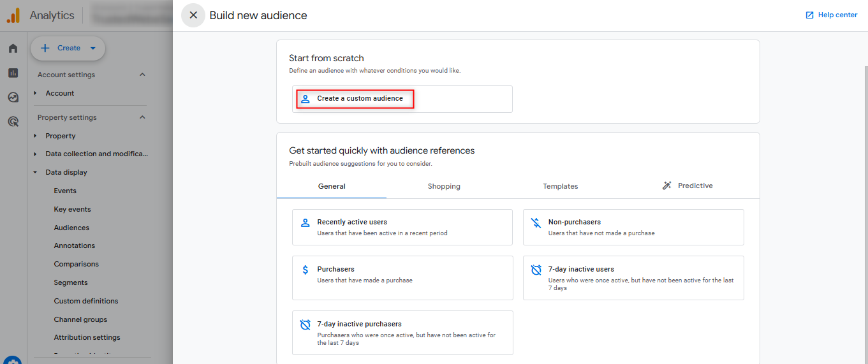Click the Help center external link icon
868x364 pixels.
(810, 15)
